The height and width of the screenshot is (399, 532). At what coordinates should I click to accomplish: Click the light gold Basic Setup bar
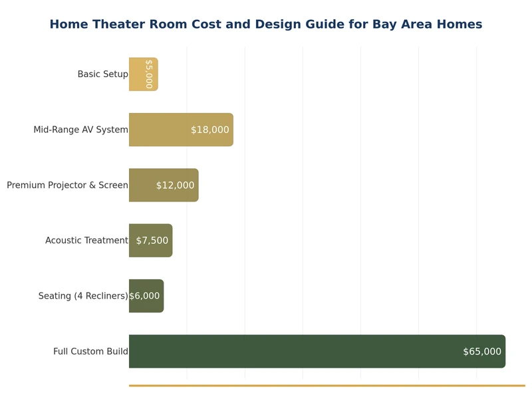click(136, 74)
